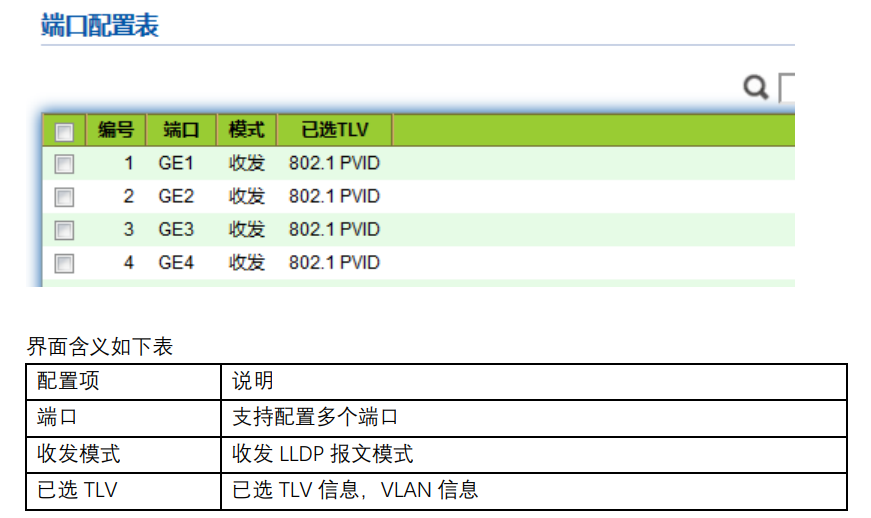Click the 已选TLV column header
The image size is (871, 518).
click(334, 130)
